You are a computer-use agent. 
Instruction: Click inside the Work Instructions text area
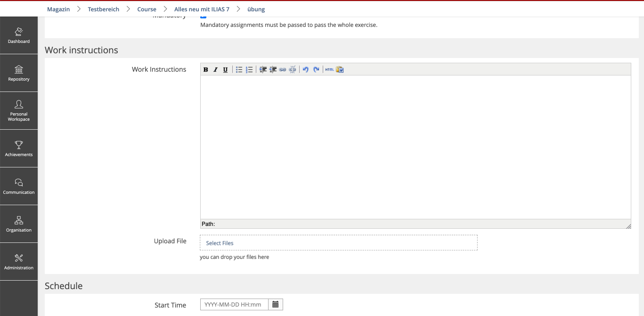point(415,147)
